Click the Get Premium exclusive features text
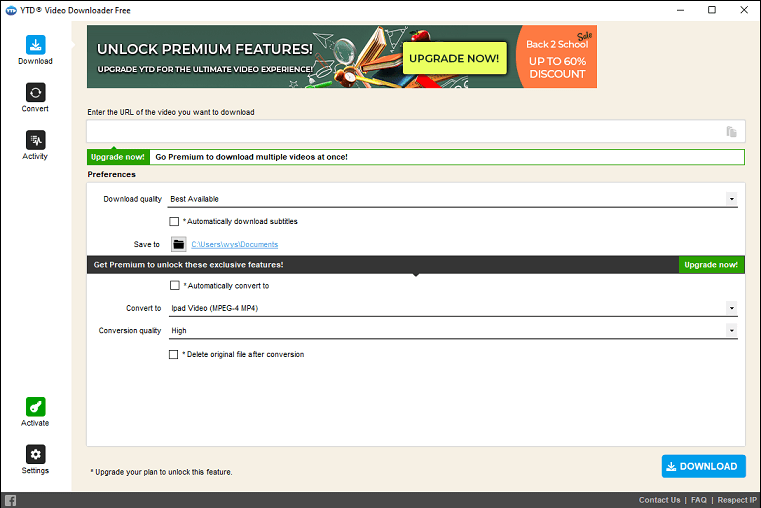Viewport: 761px width, 508px height. click(x=188, y=264)
